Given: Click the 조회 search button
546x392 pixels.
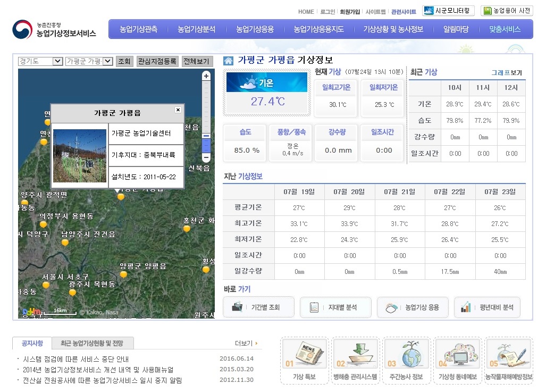Looking at the screenshot, I should [124, 61].
